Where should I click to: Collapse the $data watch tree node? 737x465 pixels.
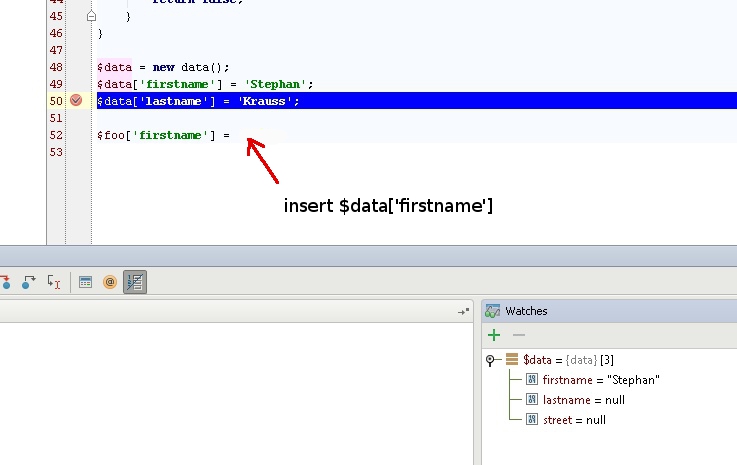490,360
